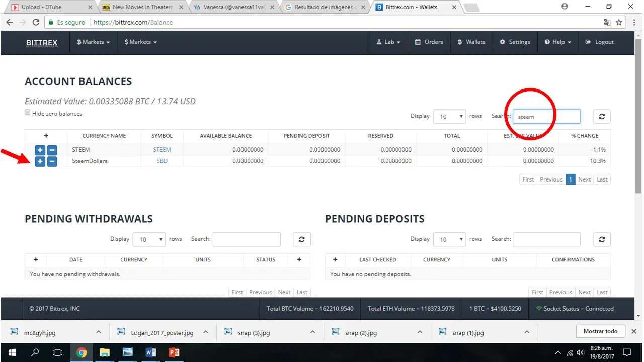Sort balances by Available Balance column
This screenshot has width=644, height=362.
[226, 136]
